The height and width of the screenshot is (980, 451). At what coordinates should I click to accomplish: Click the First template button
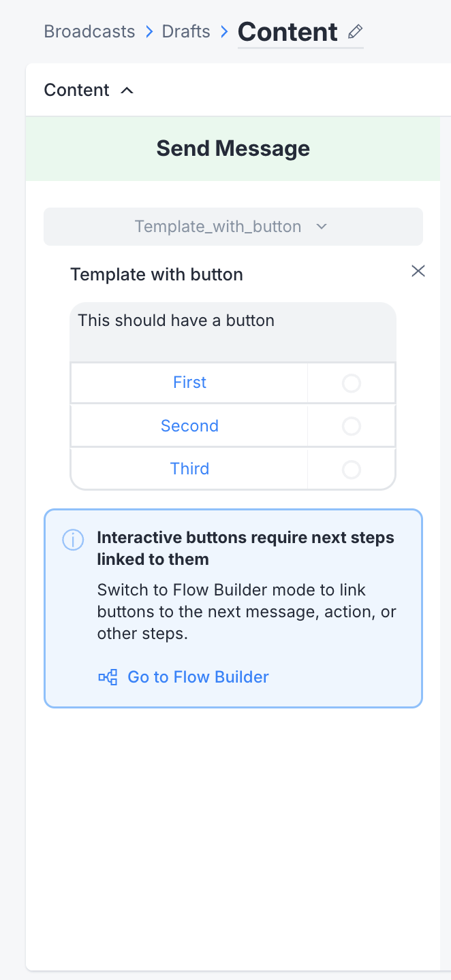coord(189,382)
